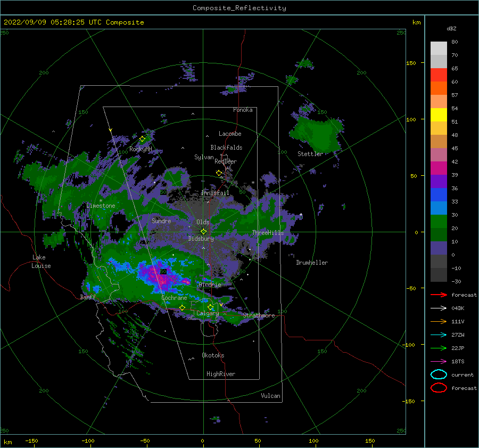Click the Stettler city label
This screenshot has width=479, height=448.
(x=310, y=154)
